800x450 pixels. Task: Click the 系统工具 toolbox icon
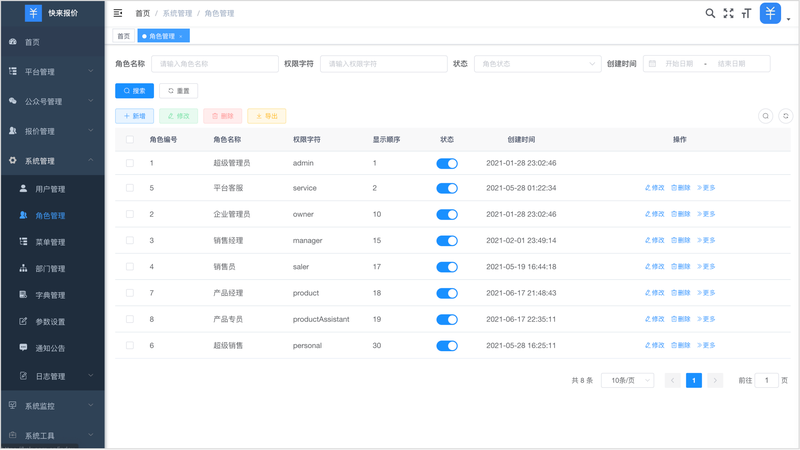pyautogui.click(x=13, y=435)
